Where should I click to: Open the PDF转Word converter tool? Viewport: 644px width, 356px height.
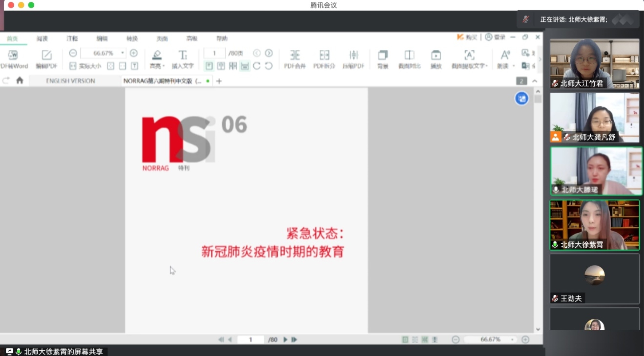(14, 59)
